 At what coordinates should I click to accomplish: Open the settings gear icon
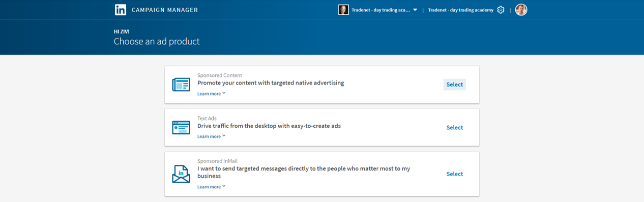click(501, 10)
